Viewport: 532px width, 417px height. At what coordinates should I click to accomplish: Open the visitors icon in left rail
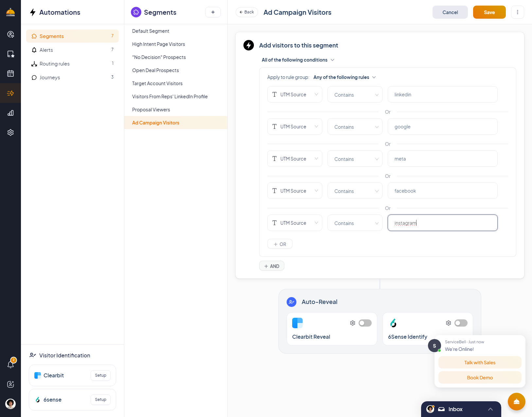pyautogui.click(x=10, y=34)
